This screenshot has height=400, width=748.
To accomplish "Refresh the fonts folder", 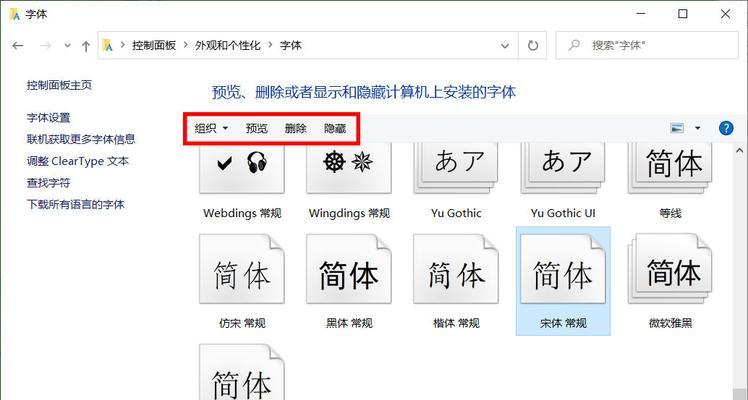I will [x=532, y=46].
